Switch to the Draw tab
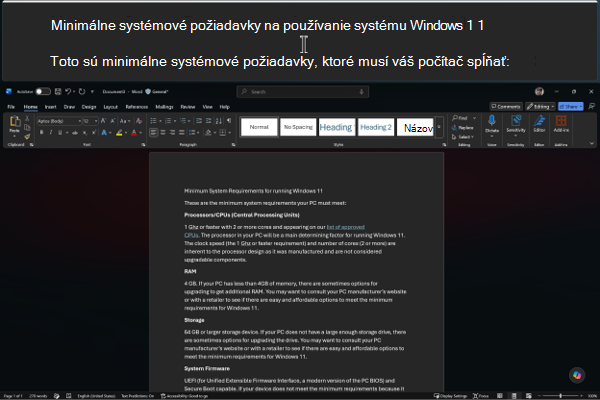The height and width of the screenshot is (400, 600). [x=69, y=107]
